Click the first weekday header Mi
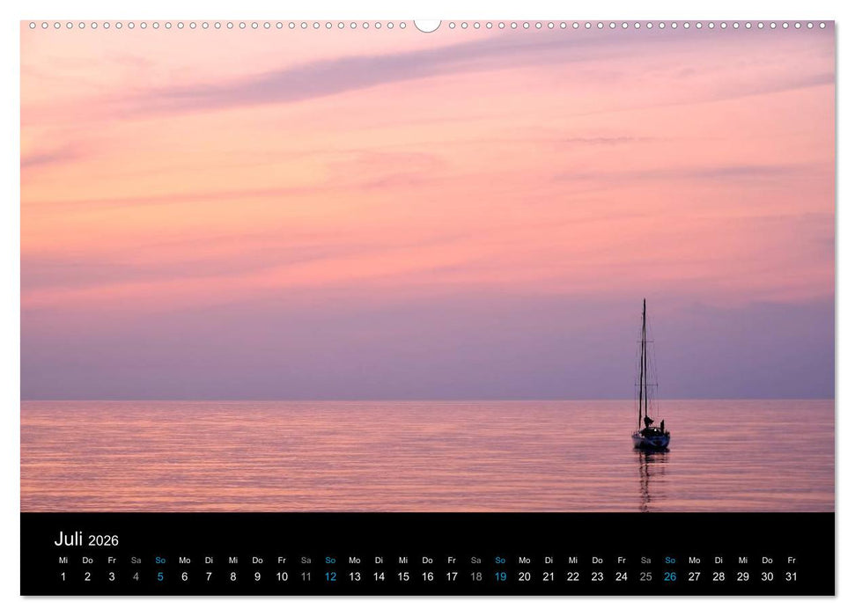The image size is (855, 616). pos(63,559)
